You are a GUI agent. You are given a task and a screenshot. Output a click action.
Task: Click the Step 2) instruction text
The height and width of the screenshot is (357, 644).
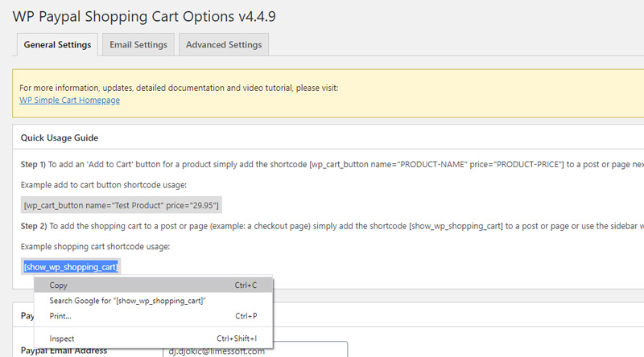pos(332,226)
